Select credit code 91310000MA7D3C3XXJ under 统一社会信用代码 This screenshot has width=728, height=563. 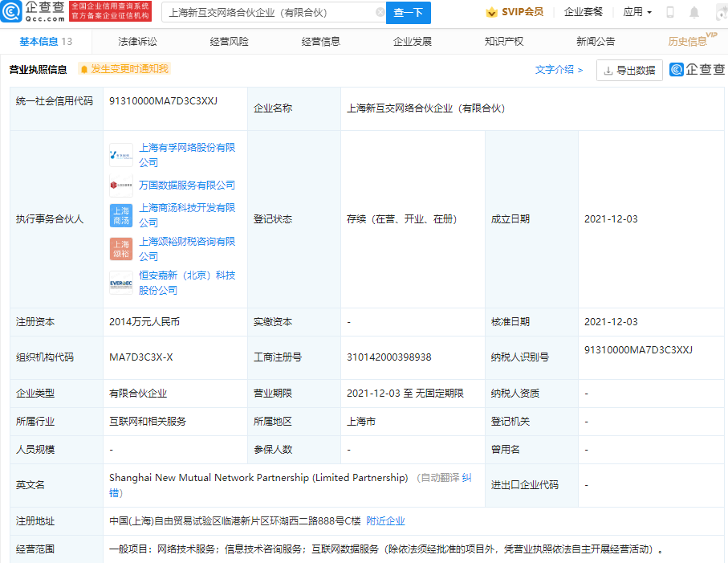click(163, 101)
